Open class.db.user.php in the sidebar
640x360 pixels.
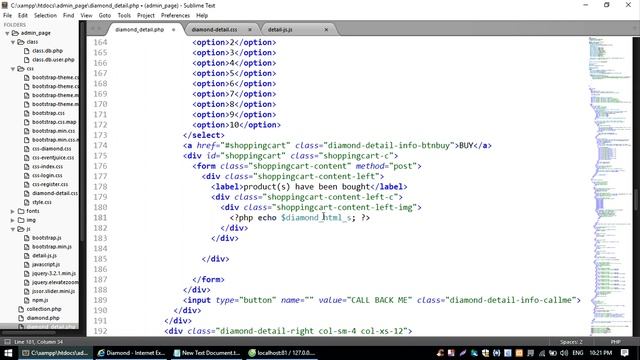point(53,60)
